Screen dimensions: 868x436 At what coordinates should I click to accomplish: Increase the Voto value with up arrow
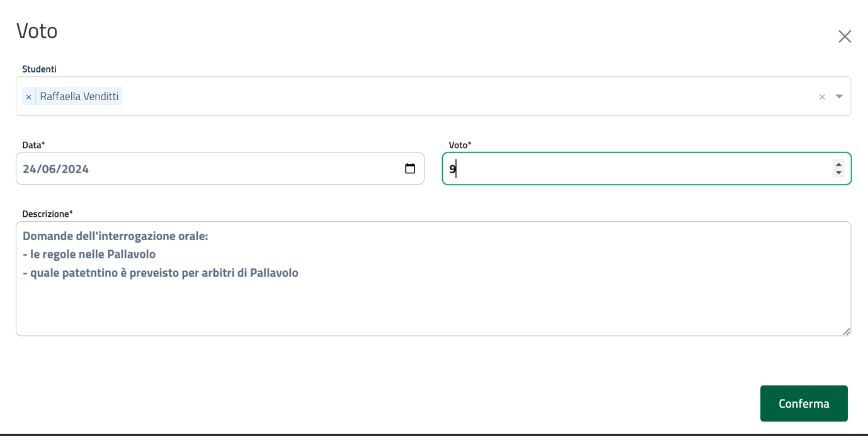[x=838, y=164]
